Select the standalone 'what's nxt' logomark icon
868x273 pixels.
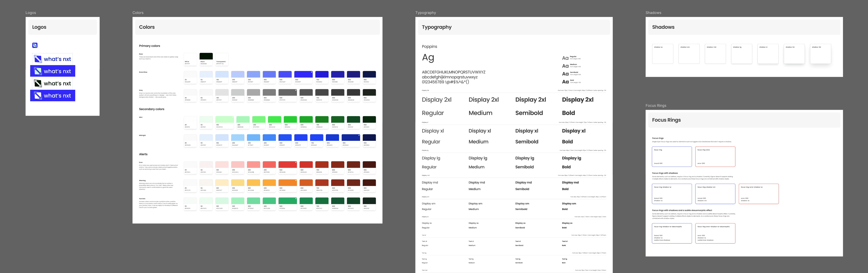pos(35,45)
